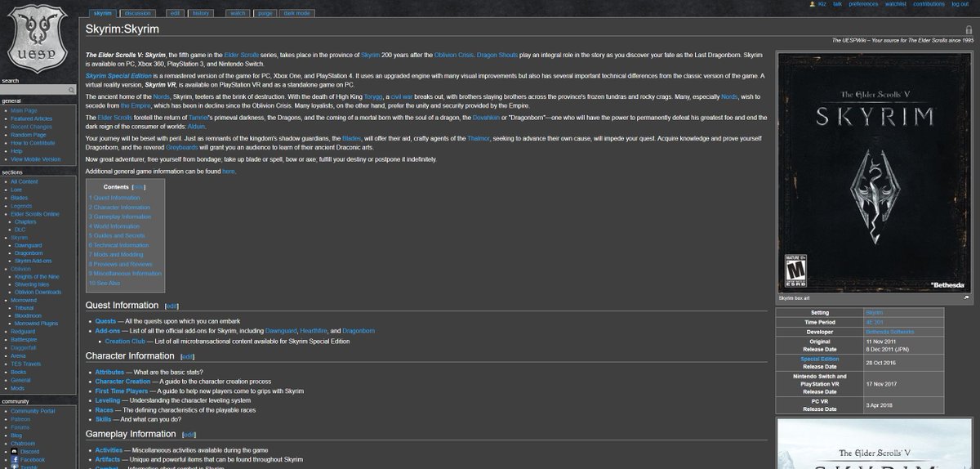Open the watchlist link

[896, 4]
